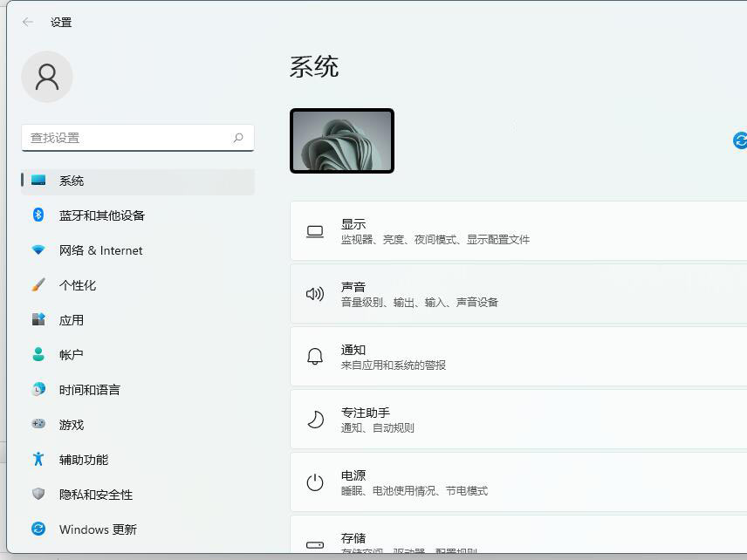Click the notification bell icon beside 通知
The image size is (747, 560).
[315, 357]
